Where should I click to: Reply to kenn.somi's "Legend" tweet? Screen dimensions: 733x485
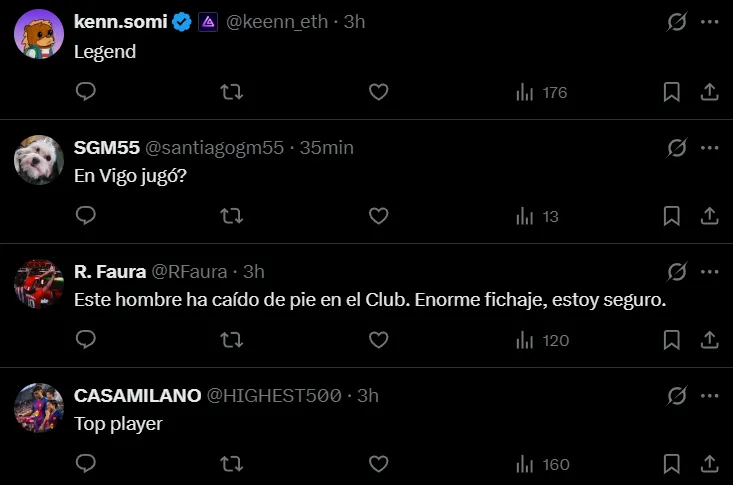pos(86,92)
